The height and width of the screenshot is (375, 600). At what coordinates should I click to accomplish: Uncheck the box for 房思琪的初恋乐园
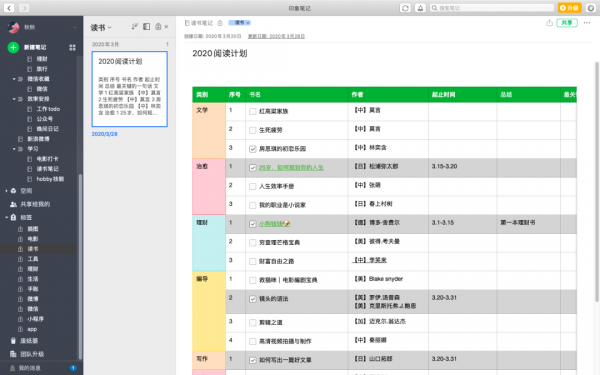pyautogui.click(x=253, y=149)
